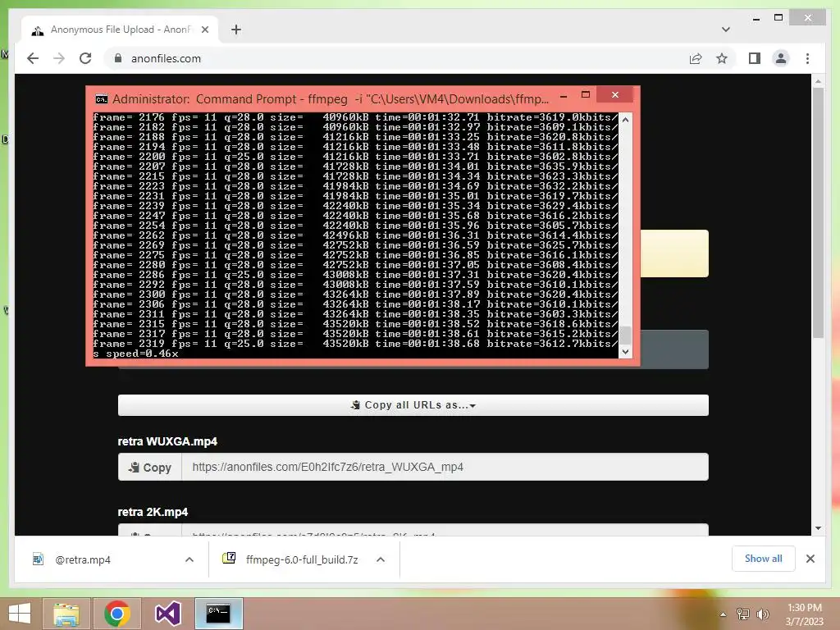Click the @retra.mp4 file icon
The width and height of the screenshot is (840, 630).
tap(38, 559)
